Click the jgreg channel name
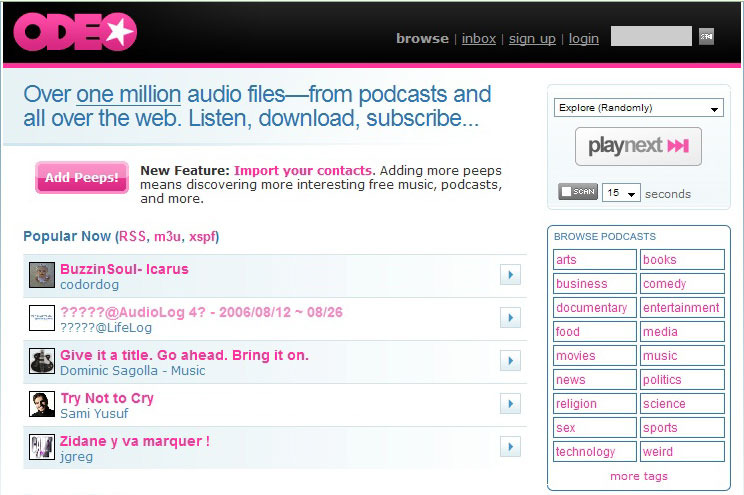The height and width of the screenshot is (495, 744). [x=76, y=457]
